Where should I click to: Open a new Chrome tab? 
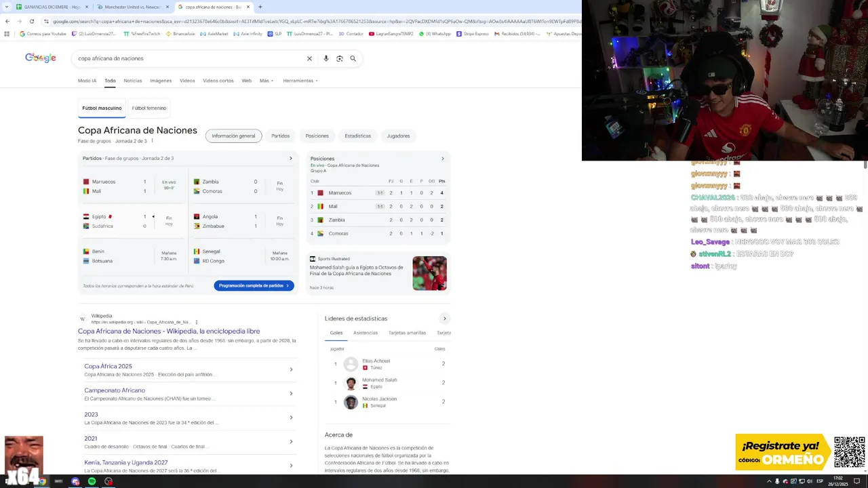[x=260, y=7]
